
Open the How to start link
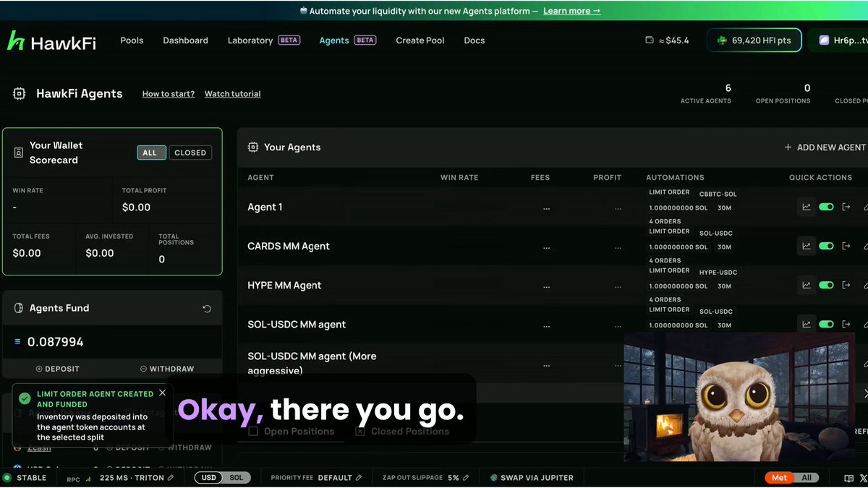pos(169,94)
